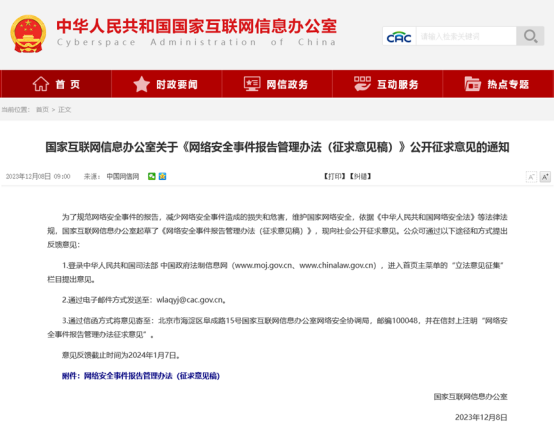Click the 打印 print link

335,176
